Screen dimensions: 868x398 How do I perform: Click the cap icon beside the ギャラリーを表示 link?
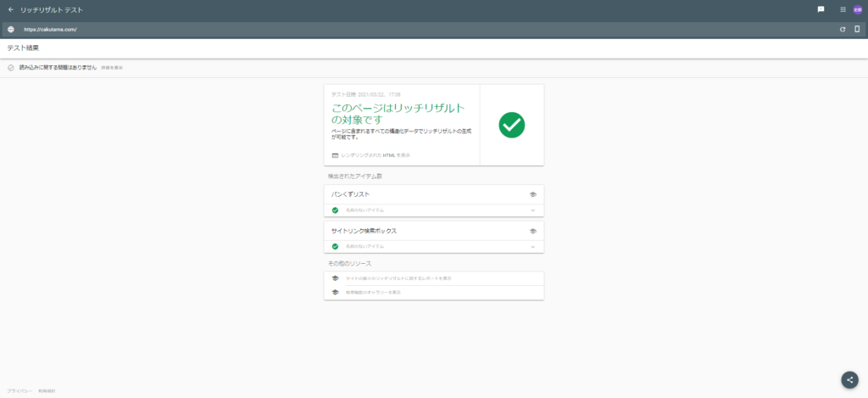(335, 292)
